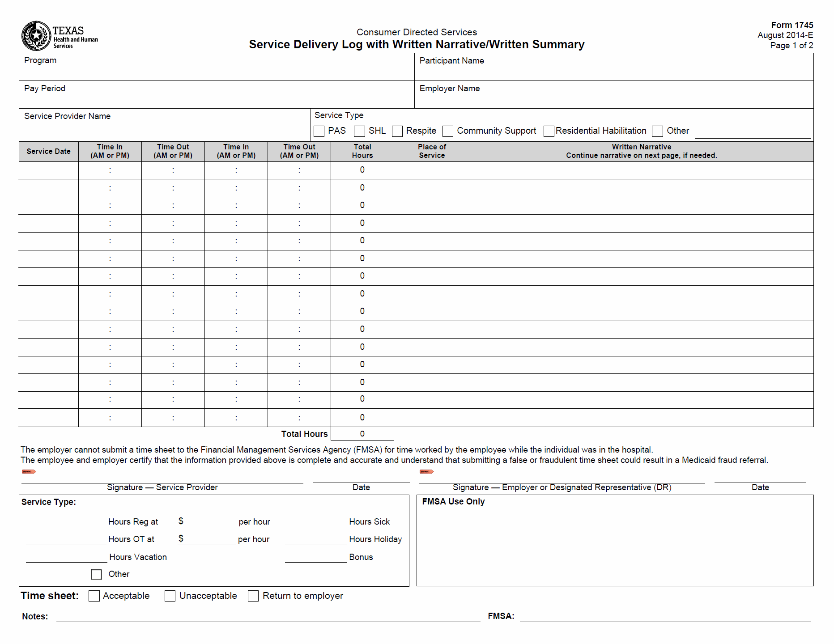Click inside the Employer Name field
Screen dimensions: 834x644
[613, 98]
